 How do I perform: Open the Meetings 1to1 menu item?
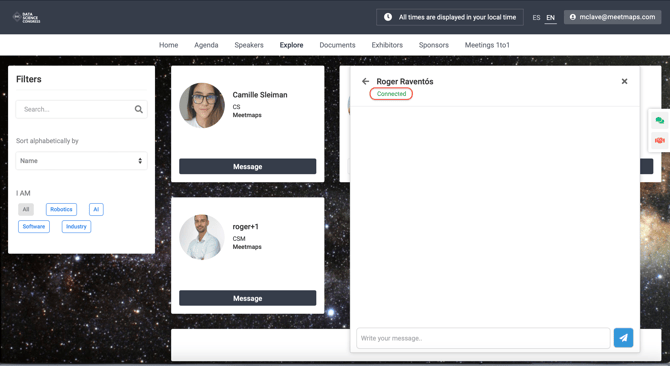[x=487, y=45]
